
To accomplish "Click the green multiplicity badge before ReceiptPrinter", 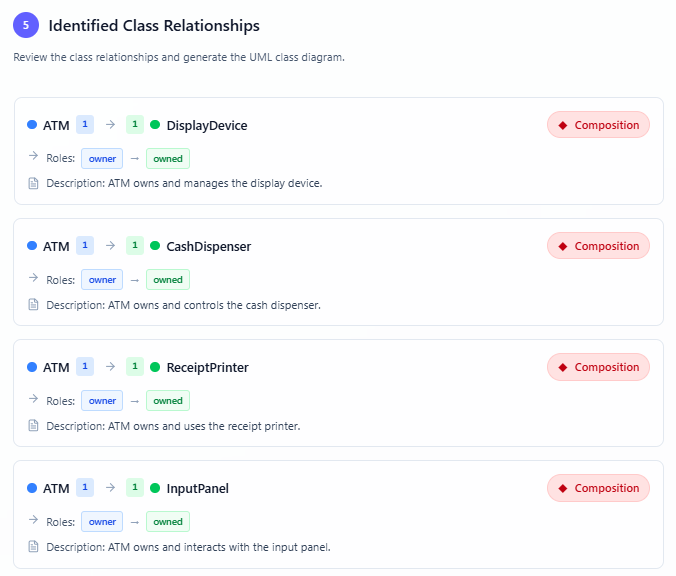I will 135,367.
